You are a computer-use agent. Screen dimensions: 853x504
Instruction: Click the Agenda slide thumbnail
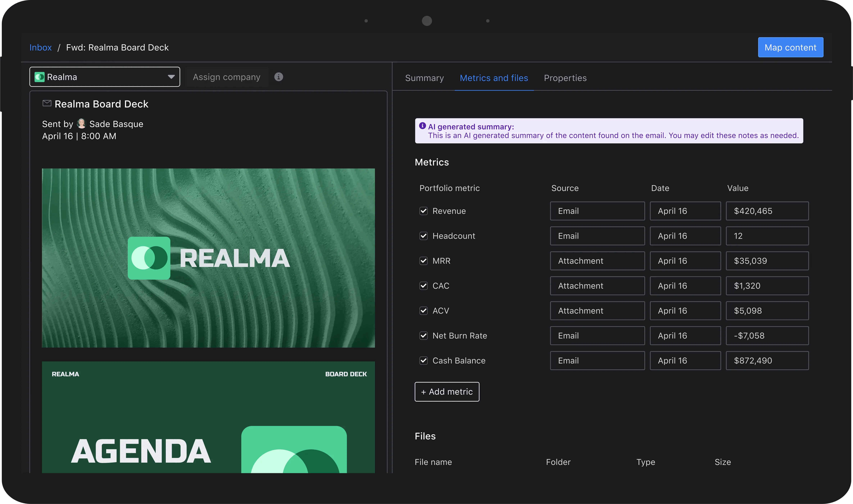pyautogui.click(x=208, y=417)
